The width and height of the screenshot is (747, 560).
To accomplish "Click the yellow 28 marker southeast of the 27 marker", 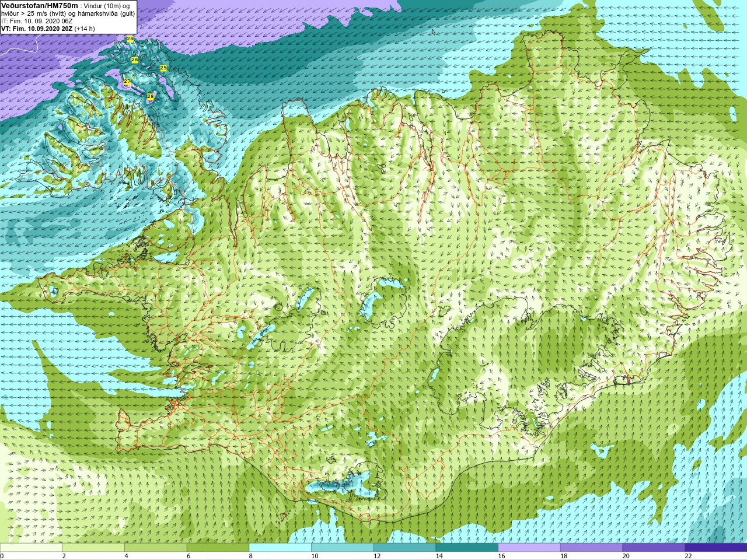I will pos(151,96).
